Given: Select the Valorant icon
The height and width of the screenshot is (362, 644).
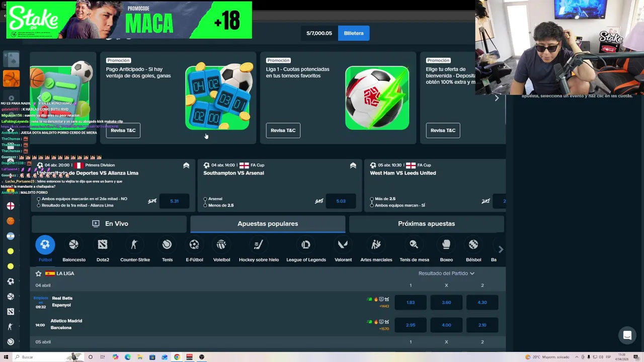Looking at the screenshot, I should 343,245.
